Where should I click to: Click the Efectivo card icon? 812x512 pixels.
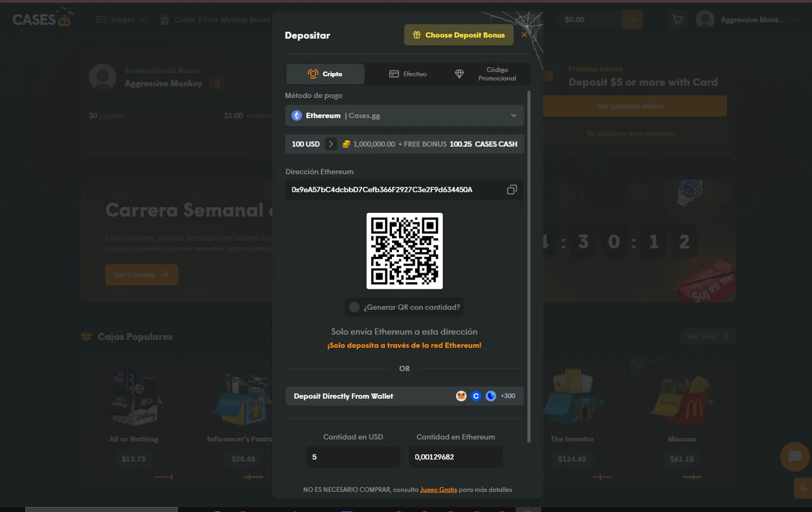pos(394,74)
